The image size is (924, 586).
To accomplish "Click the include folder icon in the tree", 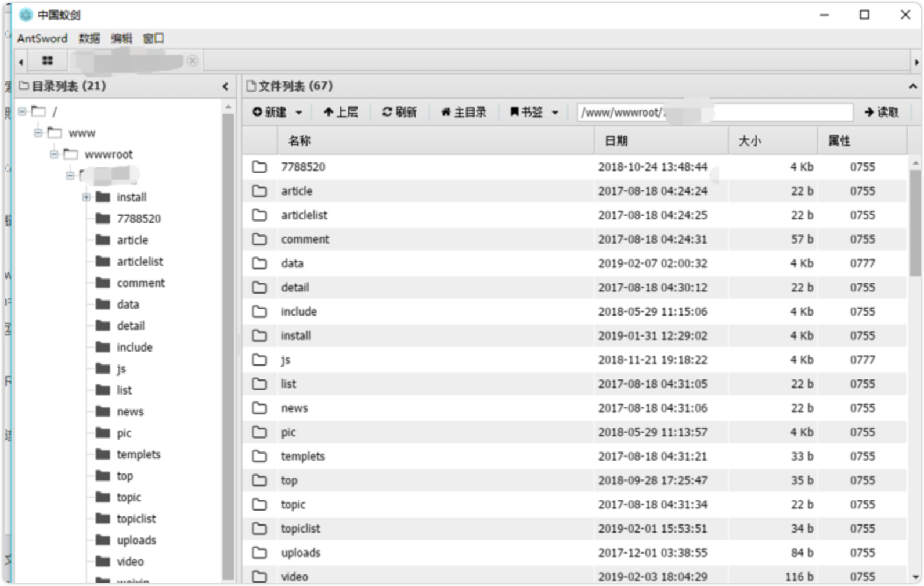I will pos(103,347).
